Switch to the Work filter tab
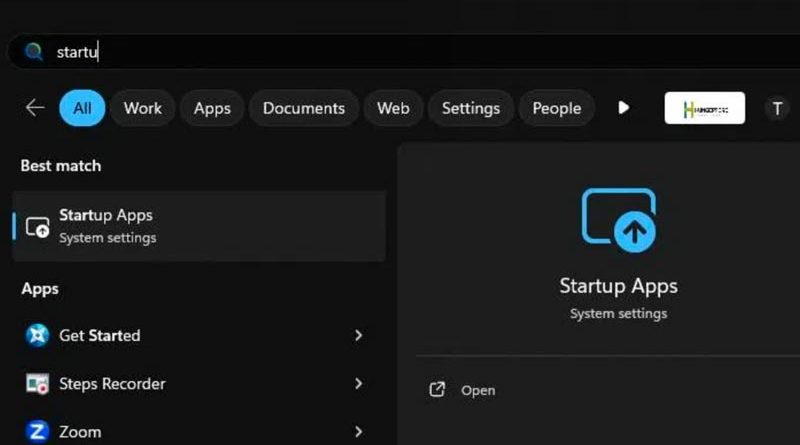The height and width of the screenshot is (445, 800). click(142, 108)
